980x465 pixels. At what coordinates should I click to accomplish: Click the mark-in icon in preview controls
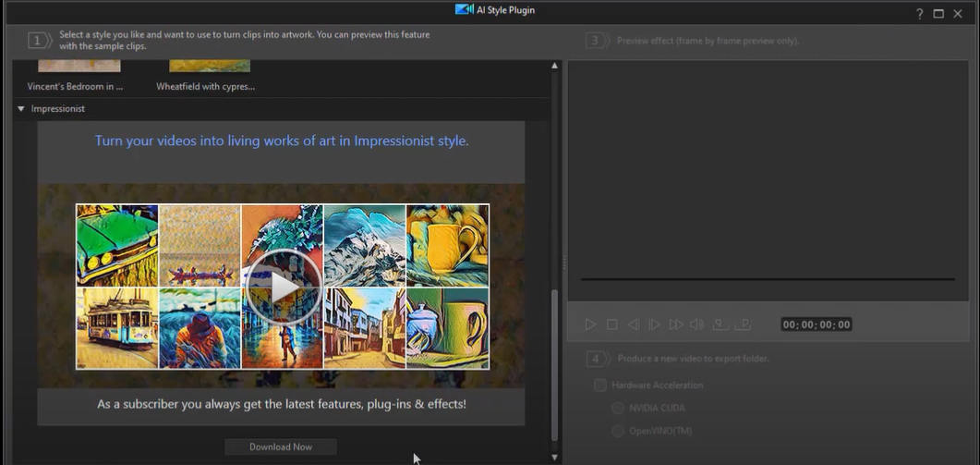(x=720, y=324)
